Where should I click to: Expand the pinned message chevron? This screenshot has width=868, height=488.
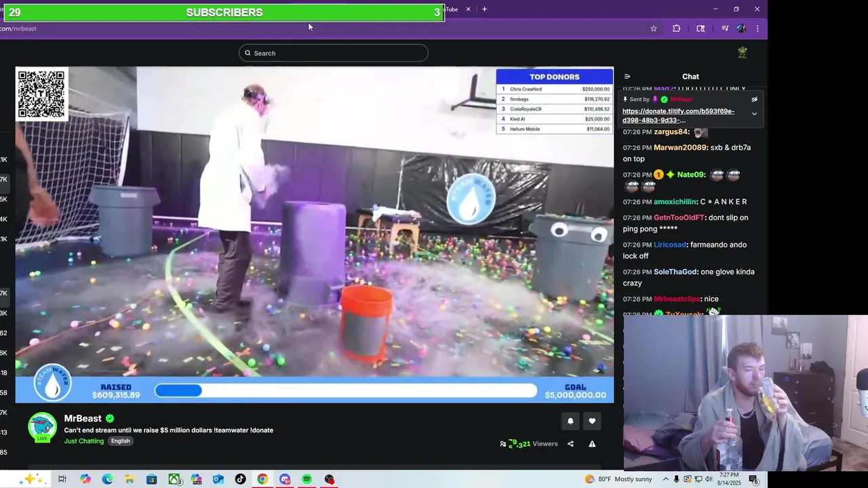tap(754, 114)
